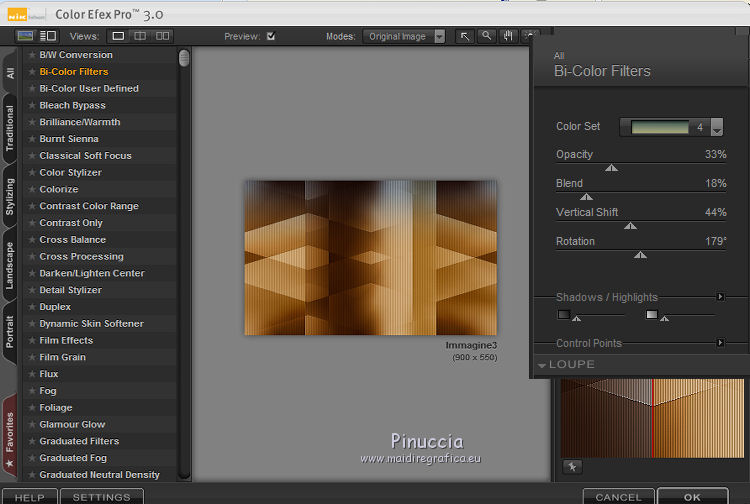Viewport: 750px width, 504px height.
Task: Click the star next to Film Grain
Action: point(32,357)
